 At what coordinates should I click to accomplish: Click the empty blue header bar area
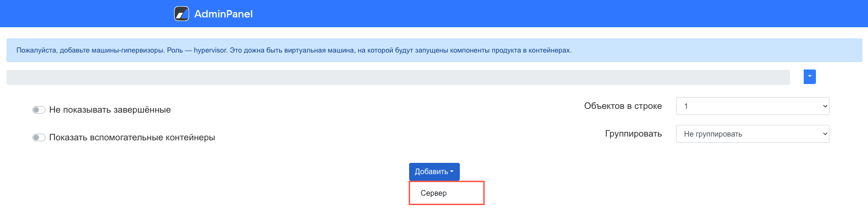563,14
